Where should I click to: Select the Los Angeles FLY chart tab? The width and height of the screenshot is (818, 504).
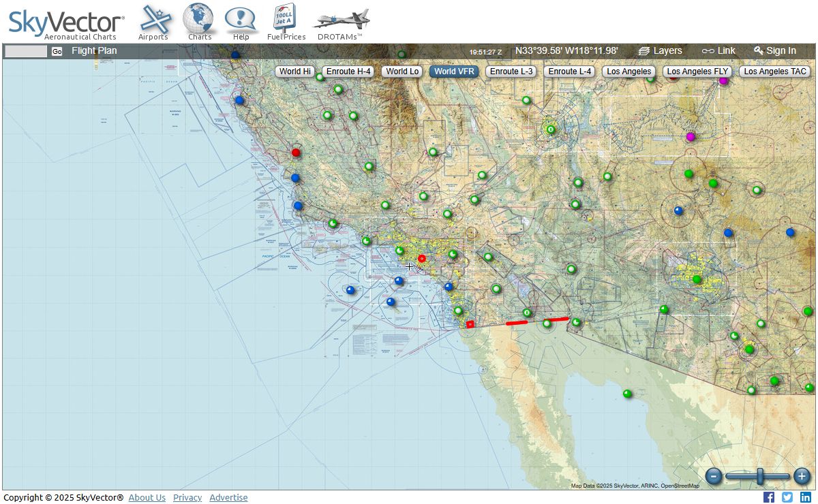coord(698,72)
